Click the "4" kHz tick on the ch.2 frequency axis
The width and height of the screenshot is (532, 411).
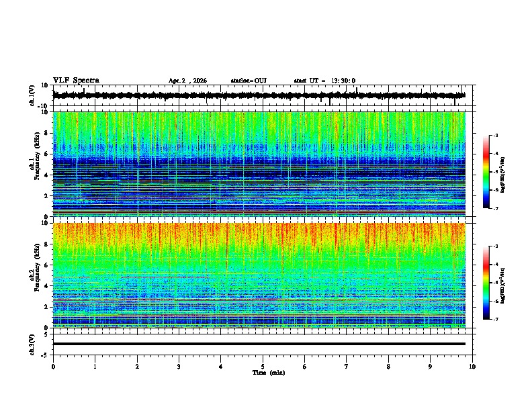click(x=46, y=286)
